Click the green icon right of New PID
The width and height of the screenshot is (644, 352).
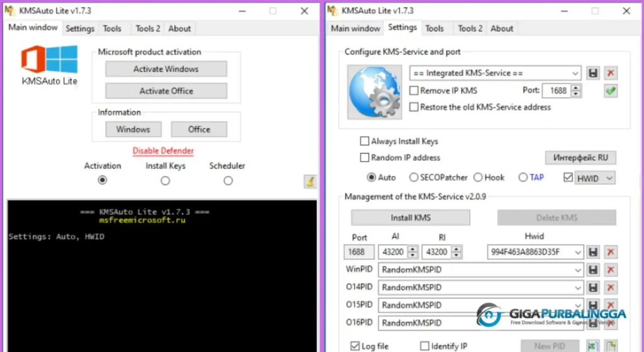click(592, 346)
